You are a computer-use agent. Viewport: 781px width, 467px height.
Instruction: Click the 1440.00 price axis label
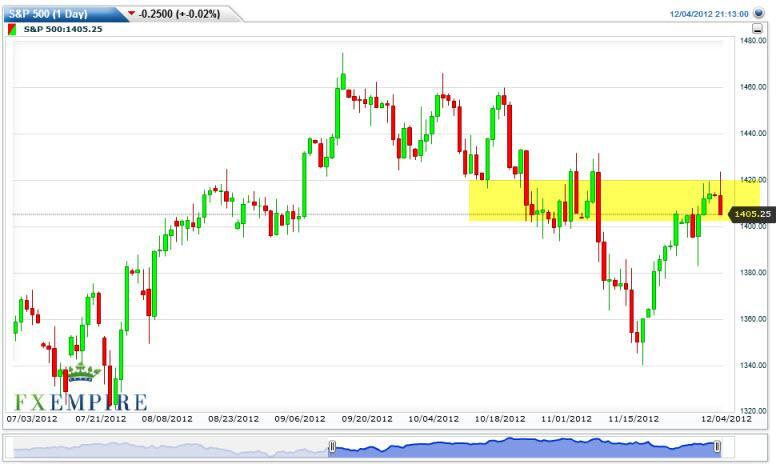[x=753, y=133]
